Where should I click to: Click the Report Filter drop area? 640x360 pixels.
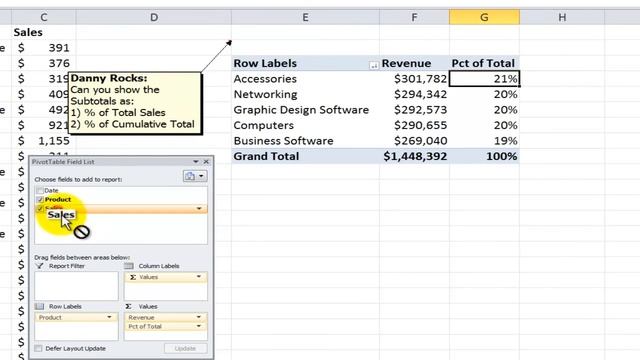pos(76,286)
